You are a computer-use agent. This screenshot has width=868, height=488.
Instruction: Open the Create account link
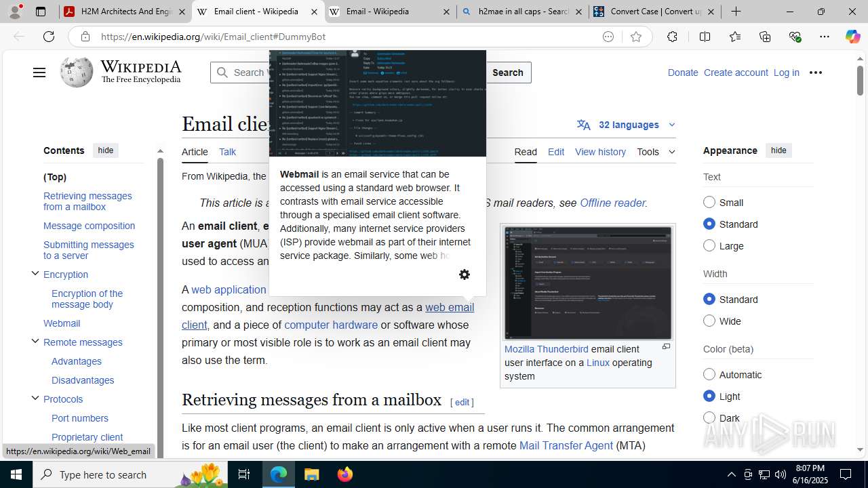click(x=736, y=73)
